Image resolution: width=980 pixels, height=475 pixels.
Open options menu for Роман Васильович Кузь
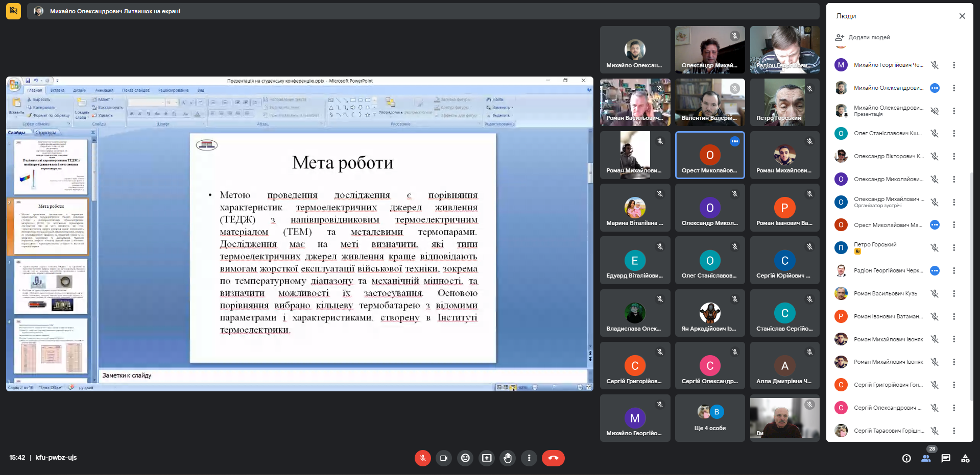click(x=954, y=293)
